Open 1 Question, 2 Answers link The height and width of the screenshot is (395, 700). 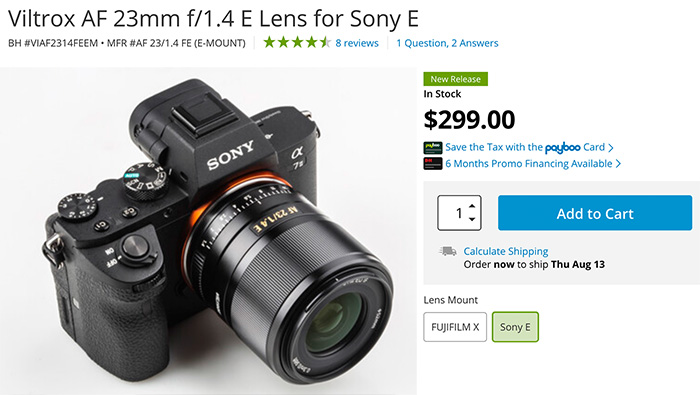447,43
